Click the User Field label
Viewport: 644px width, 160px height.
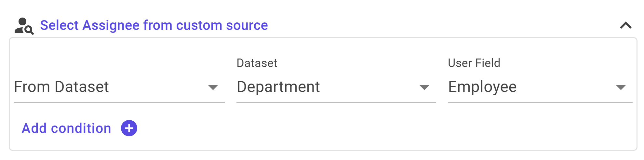point(474,63)
